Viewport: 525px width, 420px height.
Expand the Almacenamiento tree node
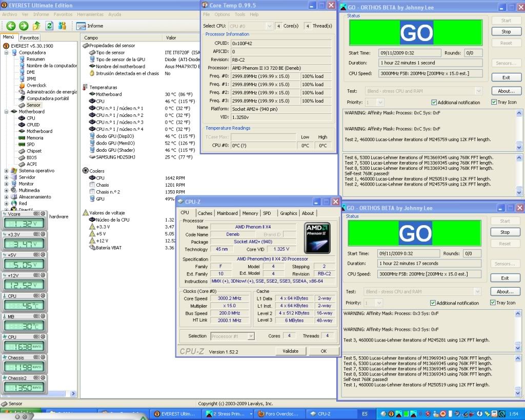(6, 197)
